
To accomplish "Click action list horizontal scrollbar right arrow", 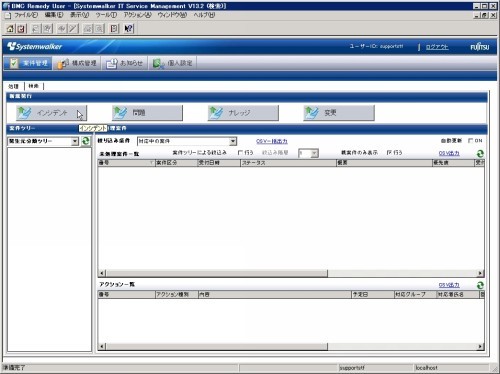I will click(480, 347).
